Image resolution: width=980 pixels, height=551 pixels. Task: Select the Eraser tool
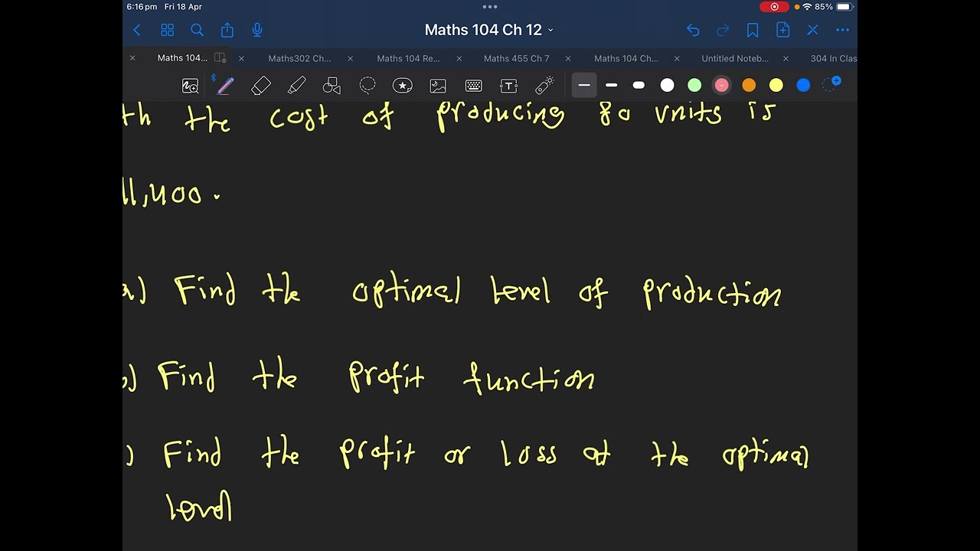[x=261, y=86]
